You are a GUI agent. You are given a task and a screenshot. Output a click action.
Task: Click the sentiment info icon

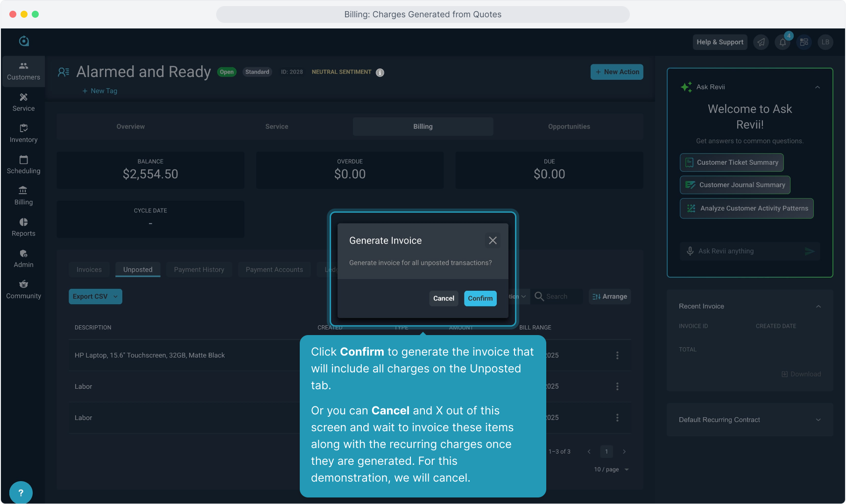tap(380, 72)
